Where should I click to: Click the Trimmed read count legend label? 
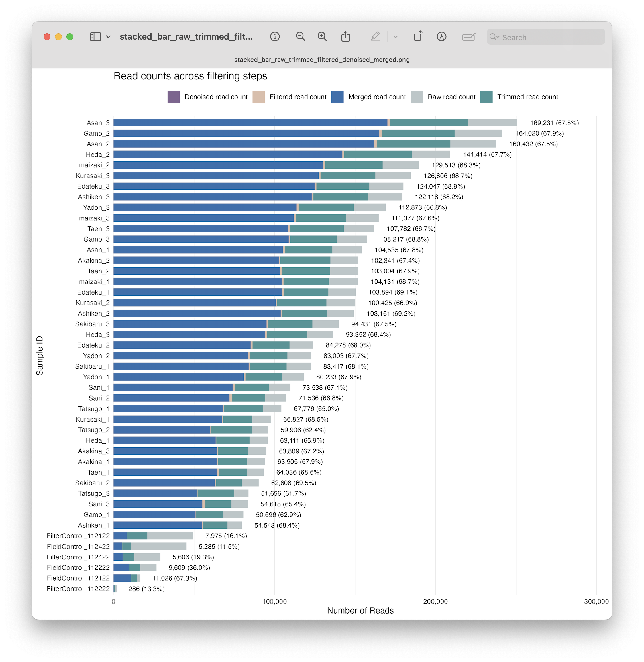[x=527, y=97]
